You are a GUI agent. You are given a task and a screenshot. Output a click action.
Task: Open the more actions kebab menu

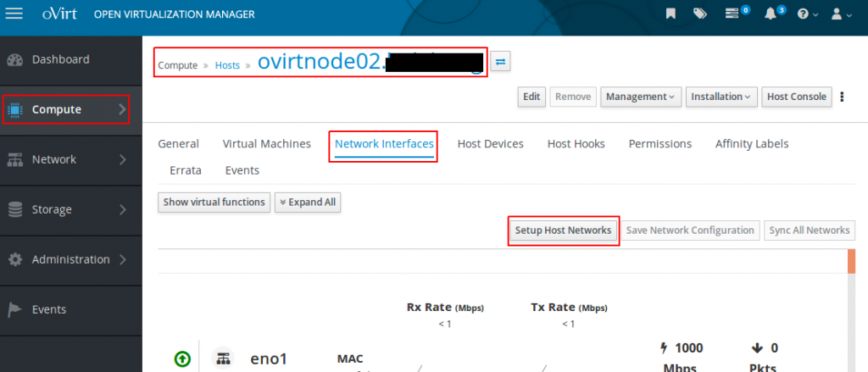coord(842,97)
